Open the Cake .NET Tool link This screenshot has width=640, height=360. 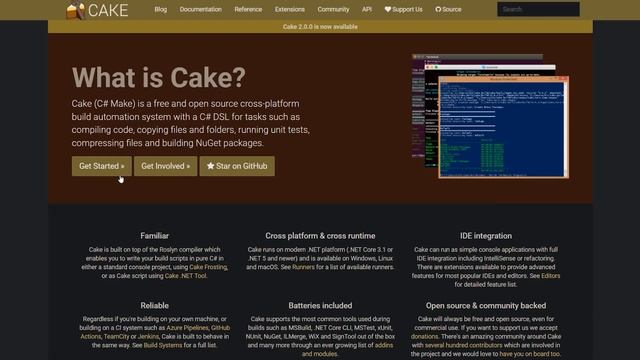click(185, 276)
